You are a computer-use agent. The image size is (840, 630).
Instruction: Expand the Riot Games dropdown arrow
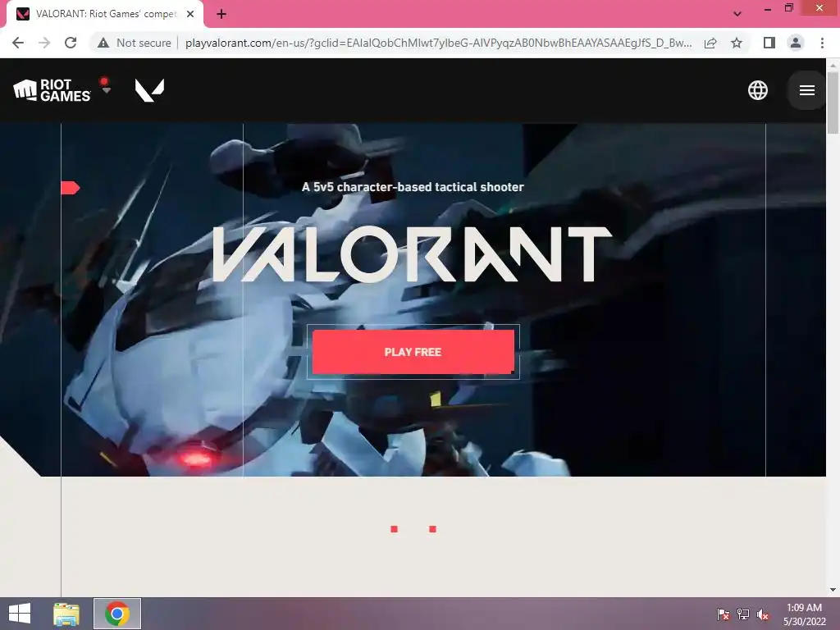coord(106,90)
